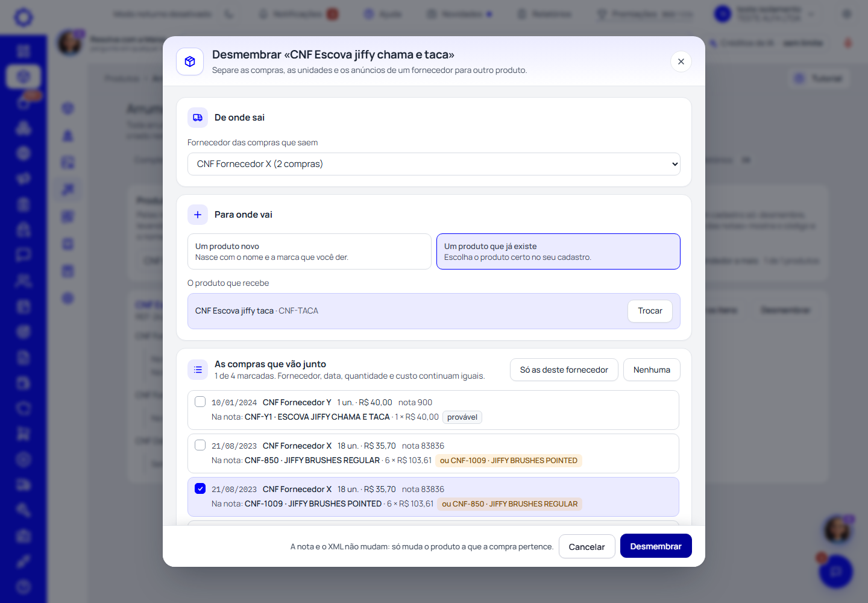
Task: Click the provável badge
Action: click(x=462, y=417)
